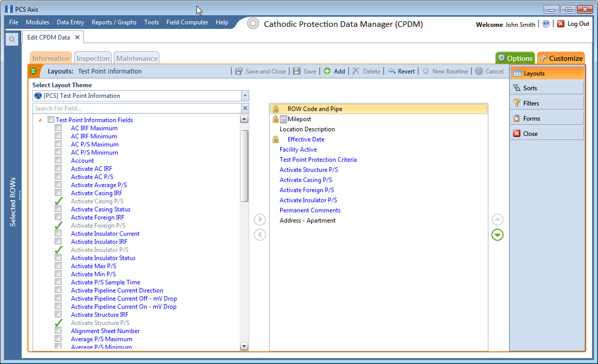
Task: Click the move up arrow icon
Action: pos(497,220)
